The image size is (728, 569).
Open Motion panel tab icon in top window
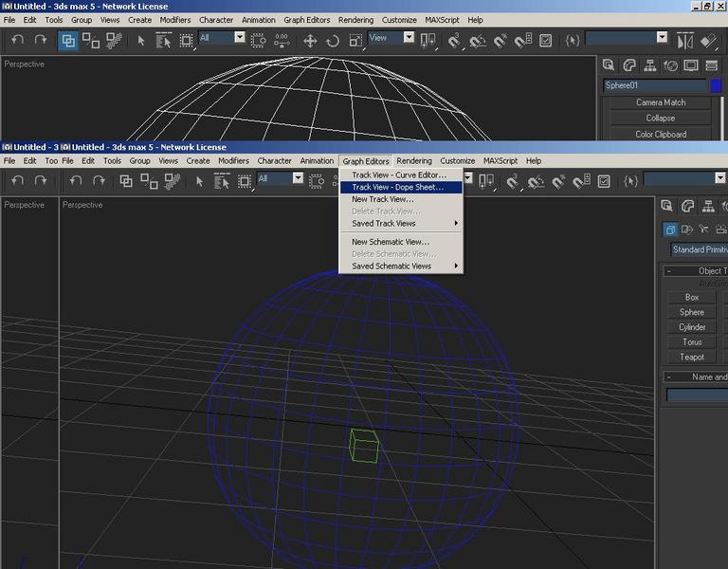coord(670,65)
